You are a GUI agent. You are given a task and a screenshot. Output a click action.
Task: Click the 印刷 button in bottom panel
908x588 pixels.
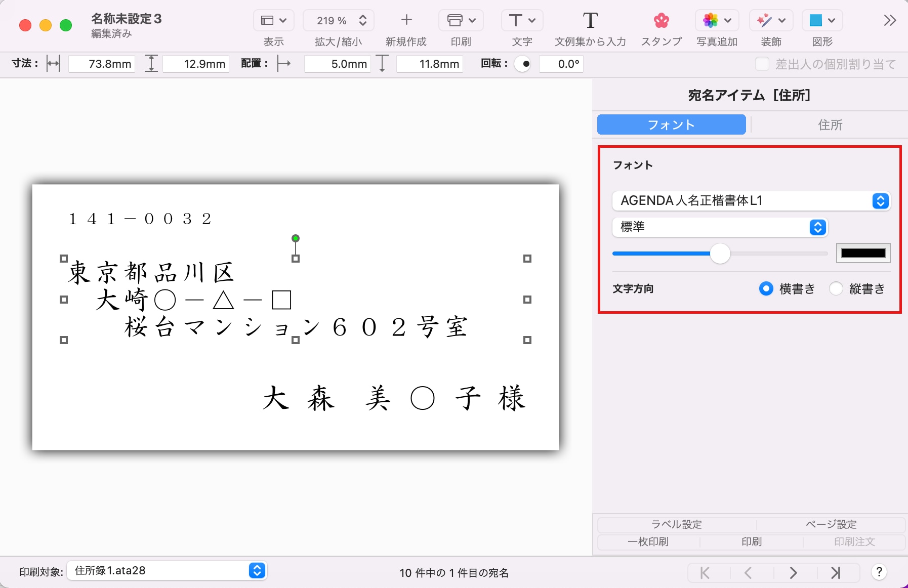752,541
